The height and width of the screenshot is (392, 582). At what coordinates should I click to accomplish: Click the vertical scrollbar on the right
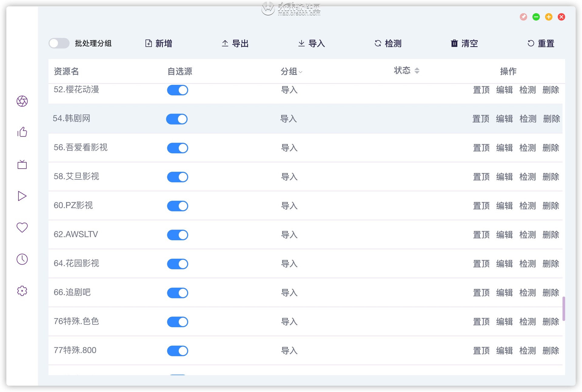point(564,309)
